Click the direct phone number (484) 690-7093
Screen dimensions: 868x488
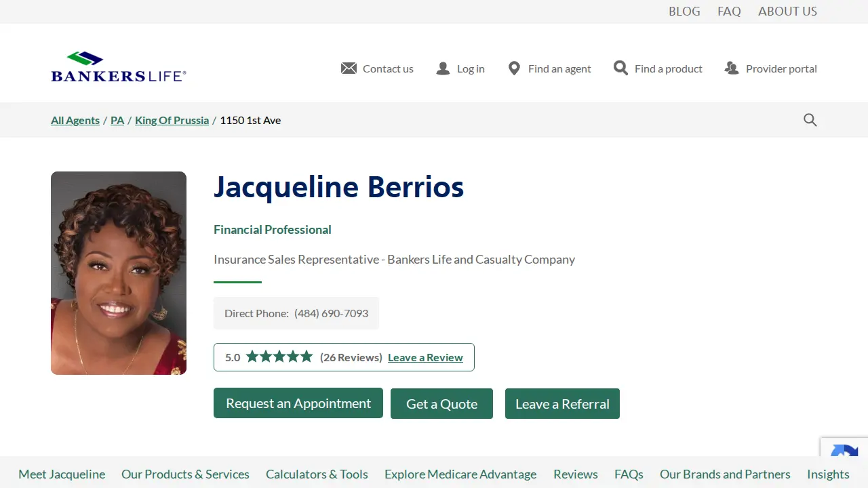[331, 313]
